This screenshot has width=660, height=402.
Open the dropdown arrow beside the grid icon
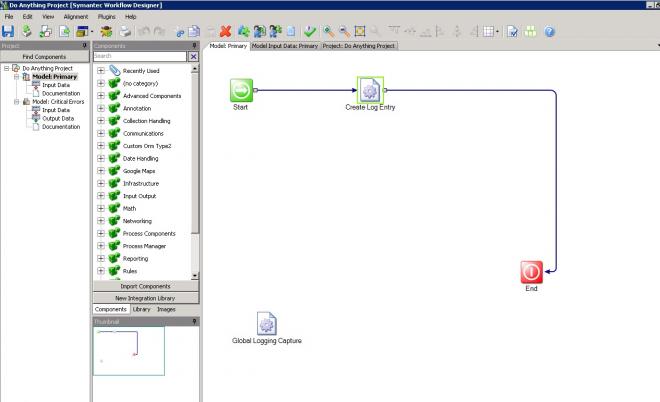click(x=497, y=32)
